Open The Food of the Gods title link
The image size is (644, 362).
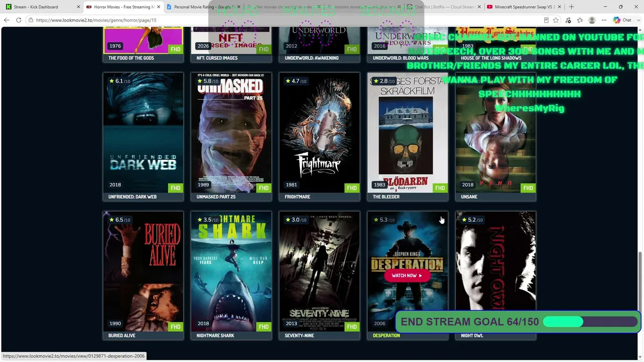click(131, 58)
